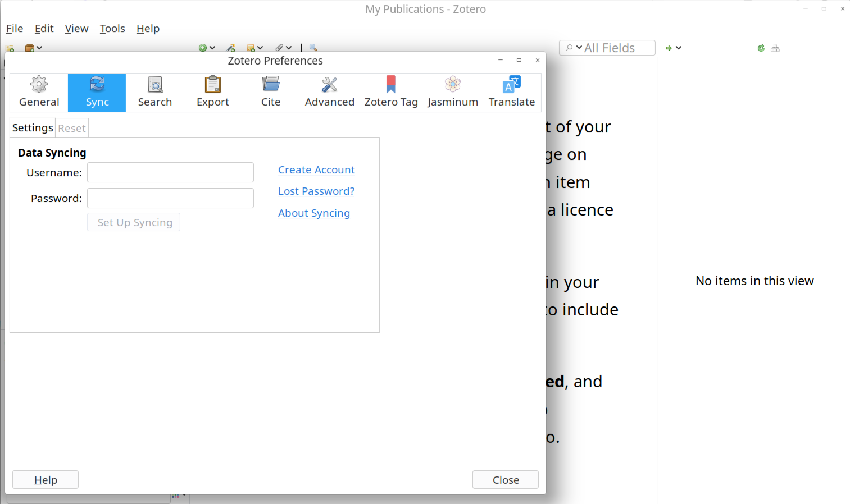Image resolution: width=850 pixels, height=504 pixels.
Task: Expand Locate dropdown arrow
Action: [x=679, y=48]
